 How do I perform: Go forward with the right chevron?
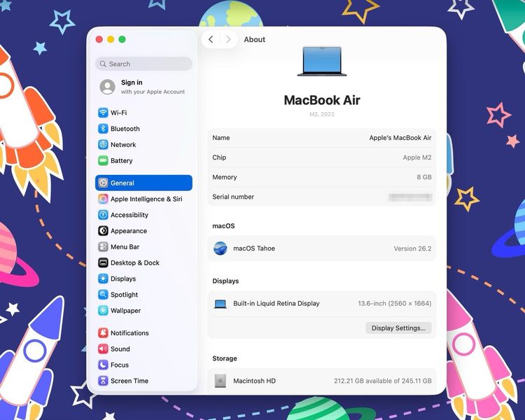click(x=228, y=39)
